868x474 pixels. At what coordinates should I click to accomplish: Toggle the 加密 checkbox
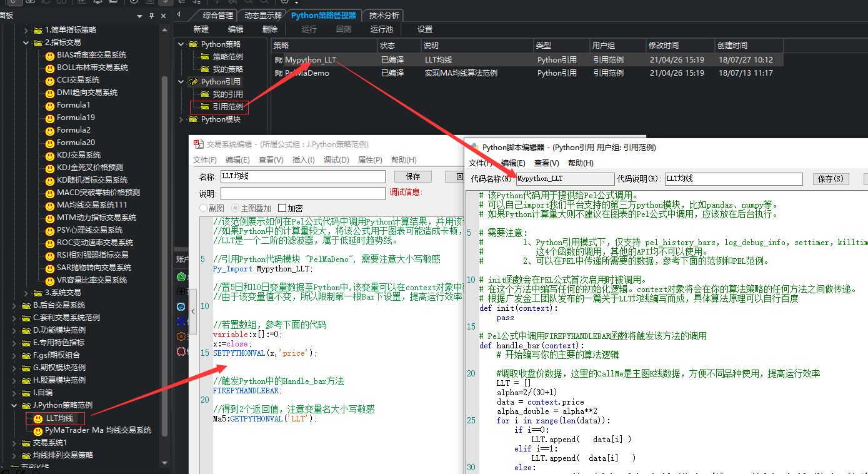282,208
